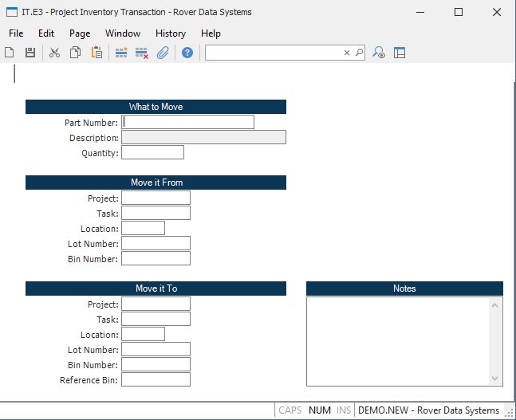The height and width of the screenshot is (420, 516).
Task: Clear the toolbar search box with X
Action: [347, 53]
